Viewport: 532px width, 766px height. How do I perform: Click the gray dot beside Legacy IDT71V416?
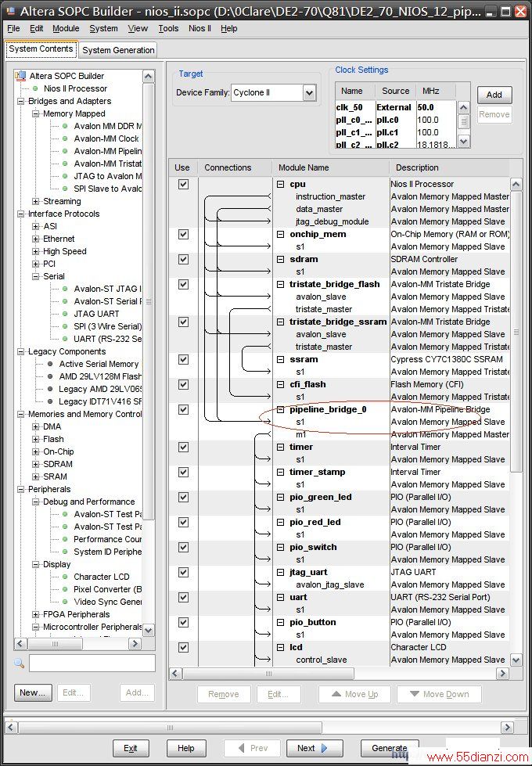click(50, 401)
